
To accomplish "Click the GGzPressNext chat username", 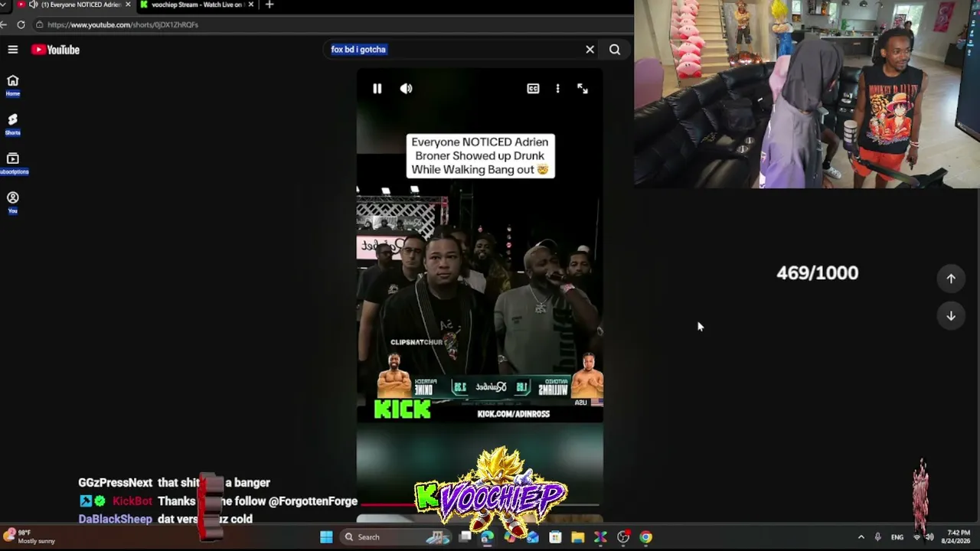I will [115, 483].
